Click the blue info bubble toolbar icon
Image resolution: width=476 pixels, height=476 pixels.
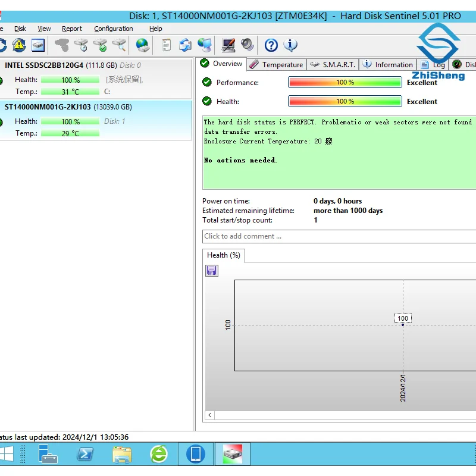pyautogui.click(x=290, y=45)
